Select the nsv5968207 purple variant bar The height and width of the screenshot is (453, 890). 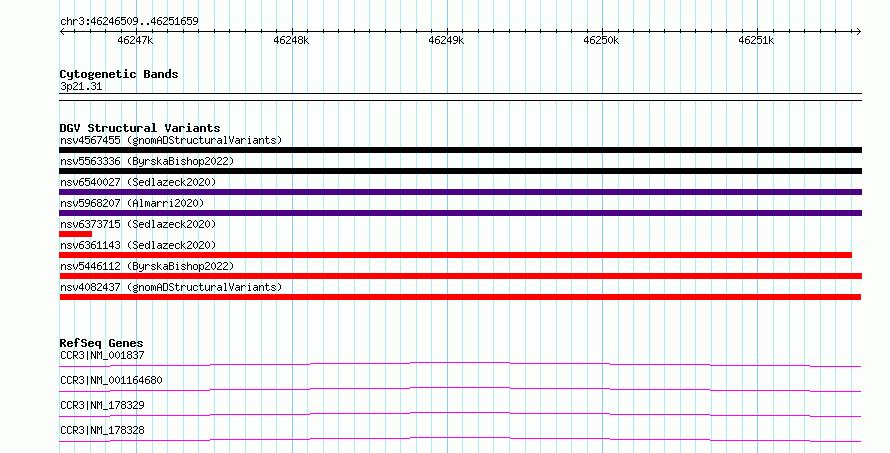[460, 213]
